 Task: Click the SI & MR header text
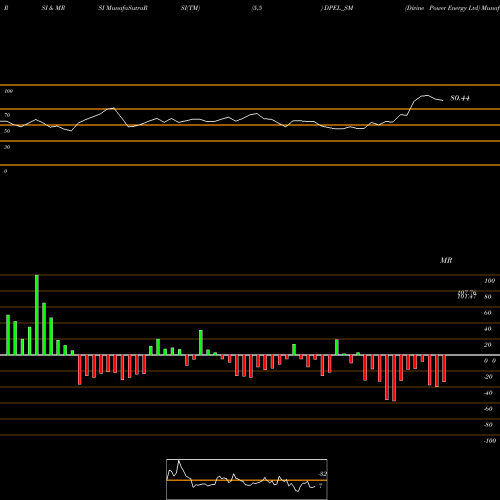pos(53,8)
